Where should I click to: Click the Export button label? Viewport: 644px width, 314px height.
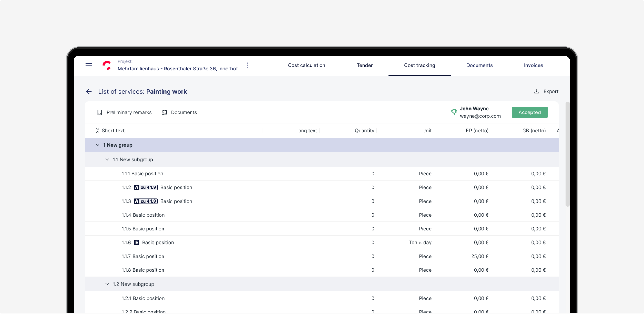(x=551, y=91)
